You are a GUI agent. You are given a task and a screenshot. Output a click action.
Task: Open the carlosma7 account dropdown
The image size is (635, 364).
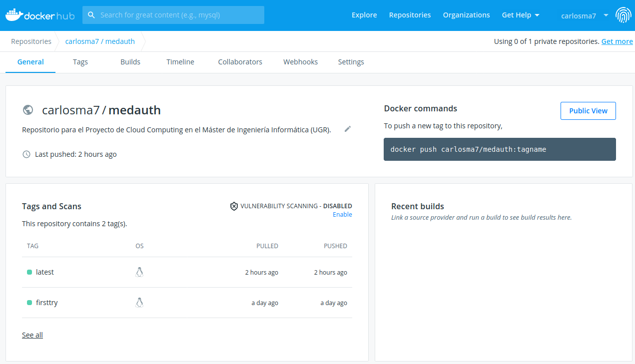[585, 15]
